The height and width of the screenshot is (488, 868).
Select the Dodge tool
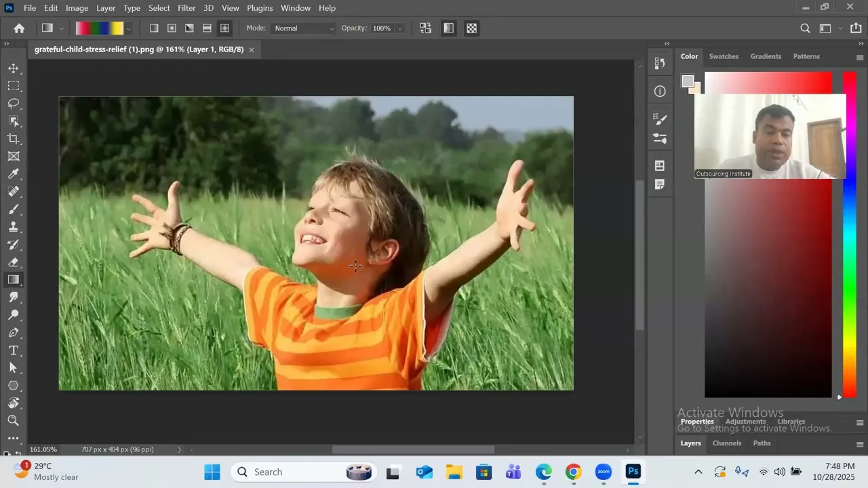click(x=14, y=315)
